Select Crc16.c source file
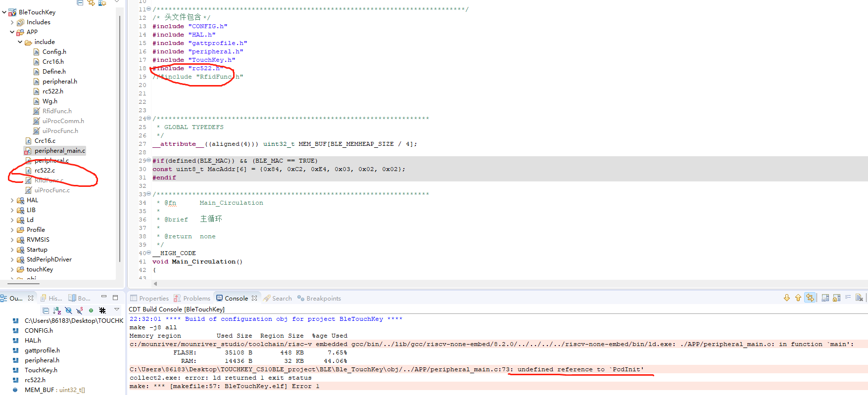This screenshot has width=868, height=395. click(x=41, y=140)
